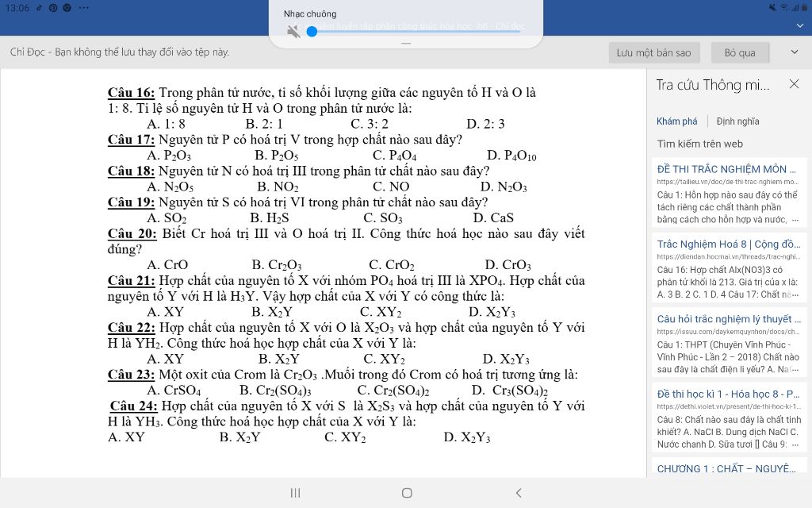Click the Câu 24: heading
812x508 pixels.
(x=133, y=406)
